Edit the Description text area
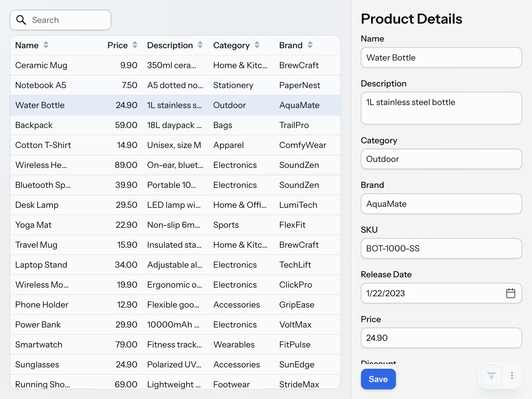The image size is (532, 399). (x=441, y=108)
